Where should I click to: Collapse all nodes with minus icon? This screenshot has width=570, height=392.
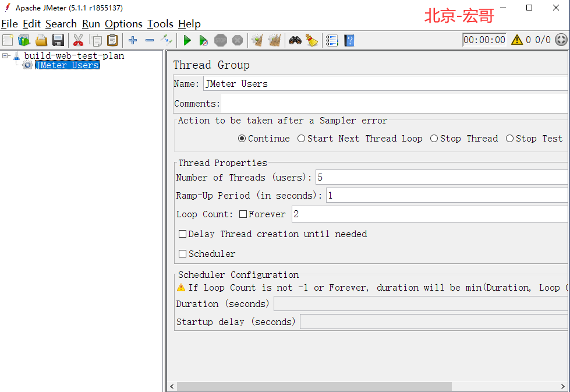tap(150, 40)
